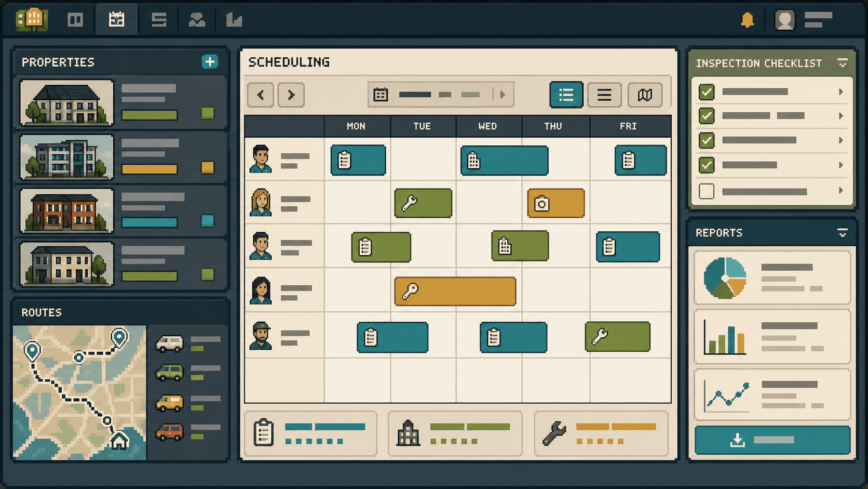Click the white van in Routes
The height and width of the screenshot is (489, 868).
point(169,343)
